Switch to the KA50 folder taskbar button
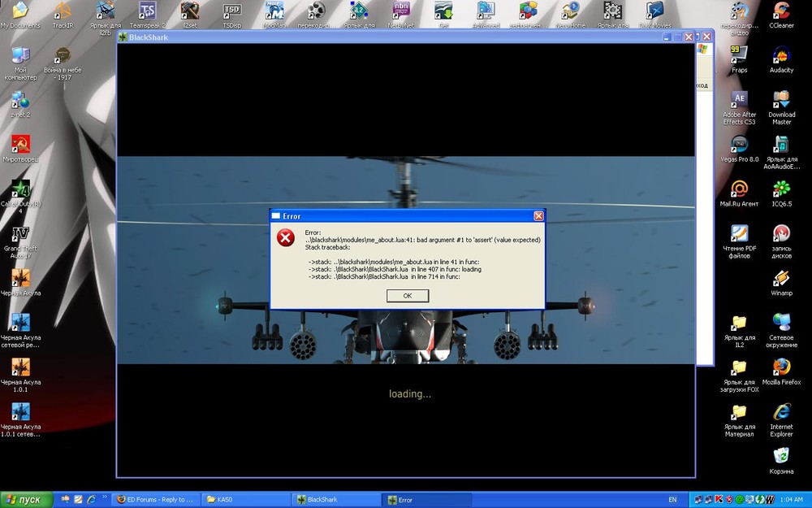812x508 pixels. tap(244, 500)
